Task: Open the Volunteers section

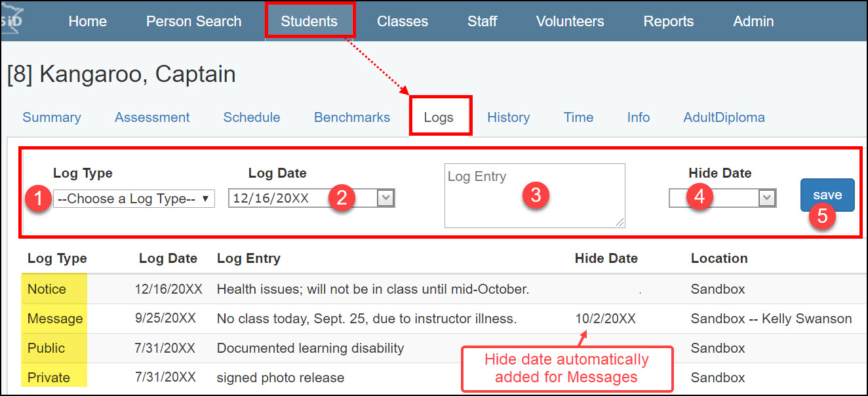Action: pyautogui.click(x=569, y=21)
